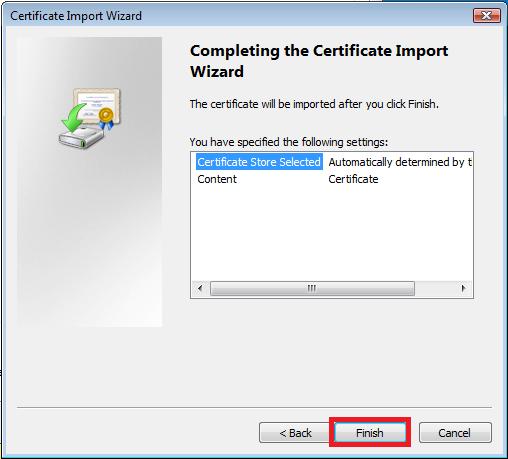The image size is (508, 459).
Task: Click 'You have specified the following settings' label
Action: (x=289, y=142)
